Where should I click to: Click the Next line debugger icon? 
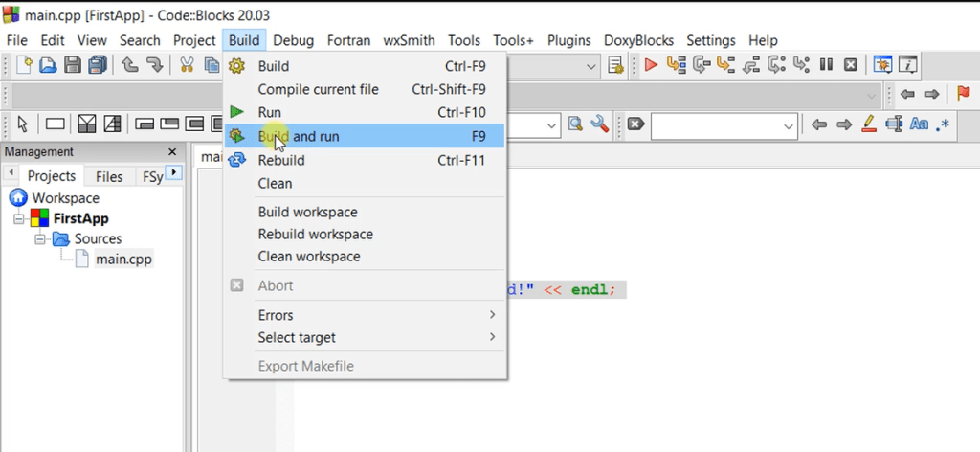click(x=702, y=64)
